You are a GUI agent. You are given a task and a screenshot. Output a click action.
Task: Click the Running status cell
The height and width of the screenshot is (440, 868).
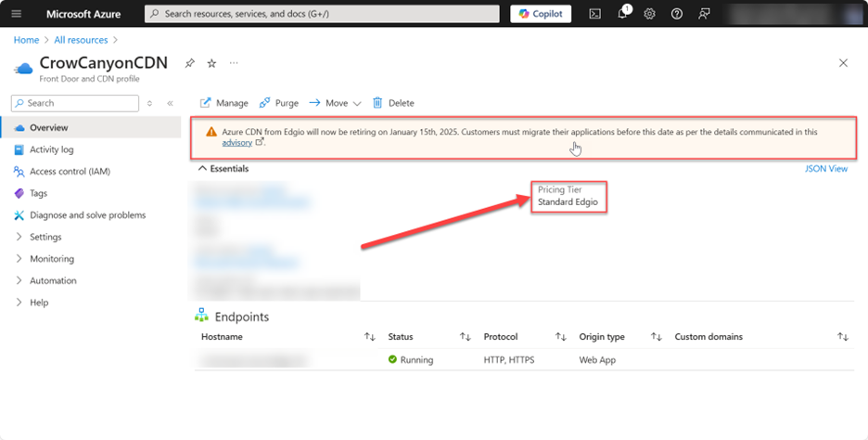pyautogui.click(x=411, y=359)
